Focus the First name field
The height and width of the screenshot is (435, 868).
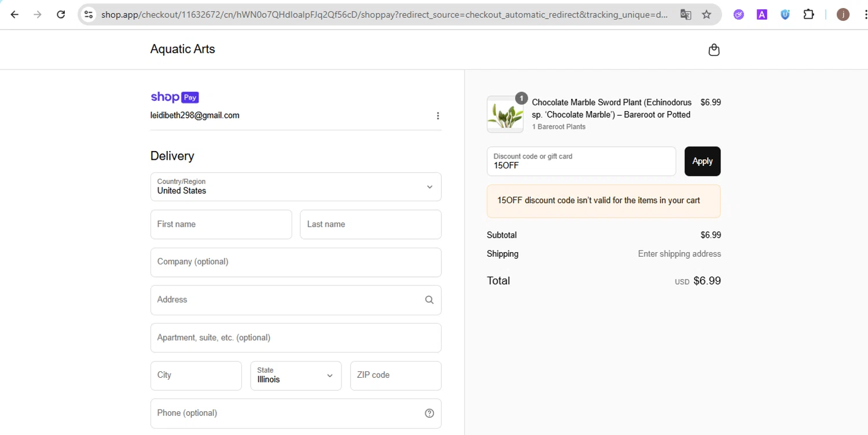tap(221, 224)
